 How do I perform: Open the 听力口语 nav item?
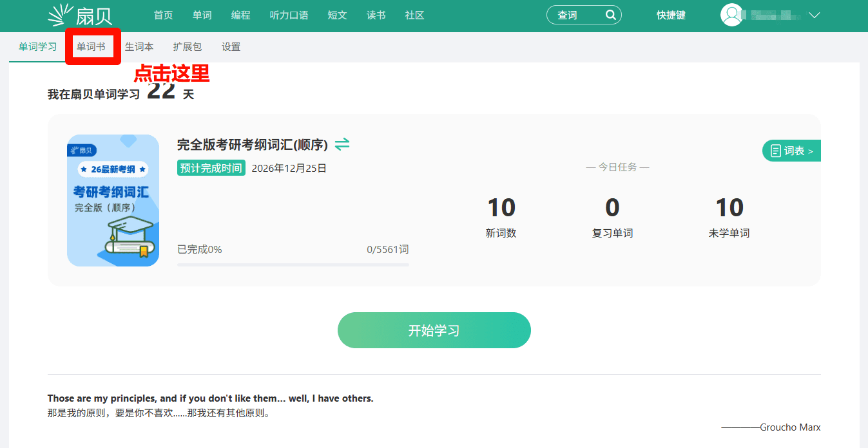pos(289,15)
